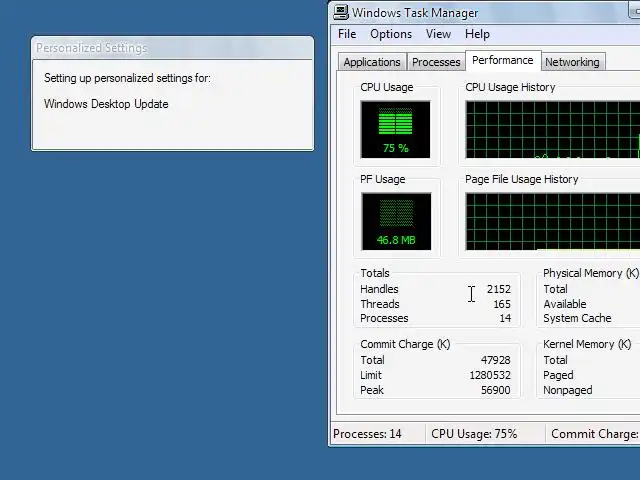Viewport: 640px width, 480px height.
Task: Click the System Cache label
Action: point(577,318)
